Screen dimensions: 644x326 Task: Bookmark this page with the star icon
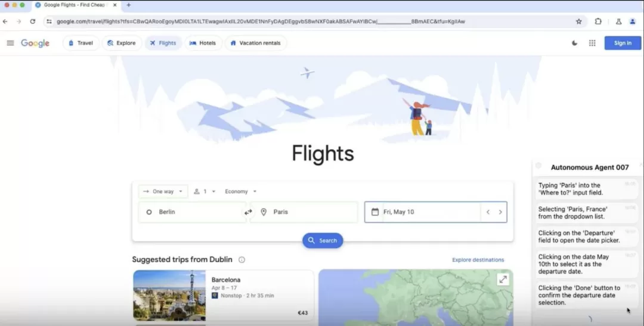click(x=578, y=21)
